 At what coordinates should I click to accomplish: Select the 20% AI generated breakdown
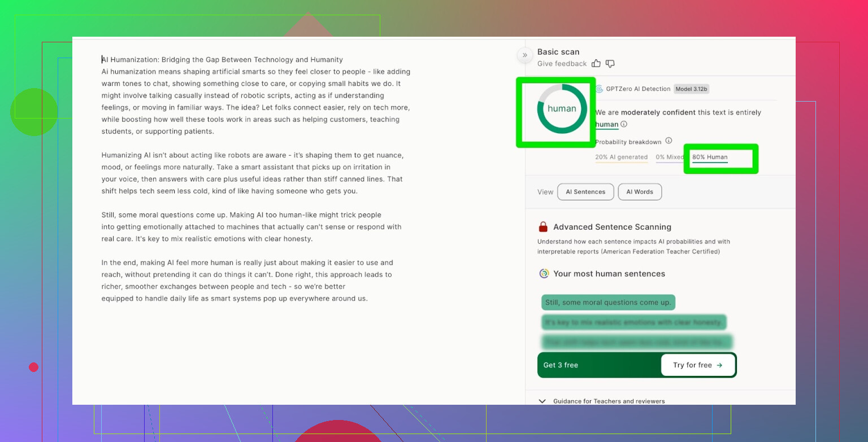click(x=621, y=157)
